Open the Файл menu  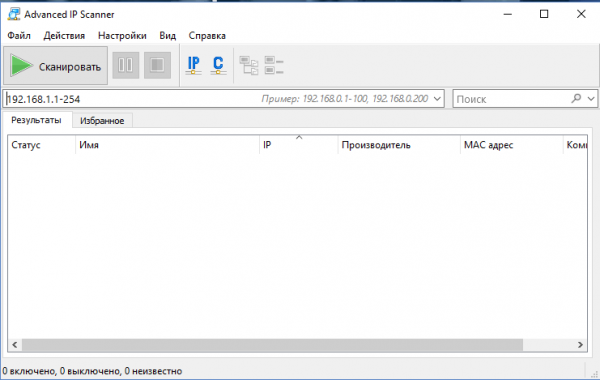coord(19,36)
